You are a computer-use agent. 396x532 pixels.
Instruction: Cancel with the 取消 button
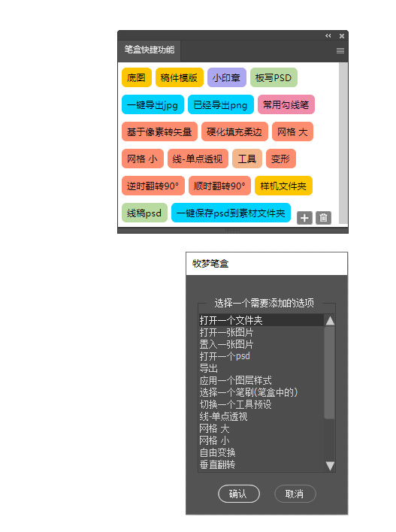pyautogui.click(x=295, y=494)
